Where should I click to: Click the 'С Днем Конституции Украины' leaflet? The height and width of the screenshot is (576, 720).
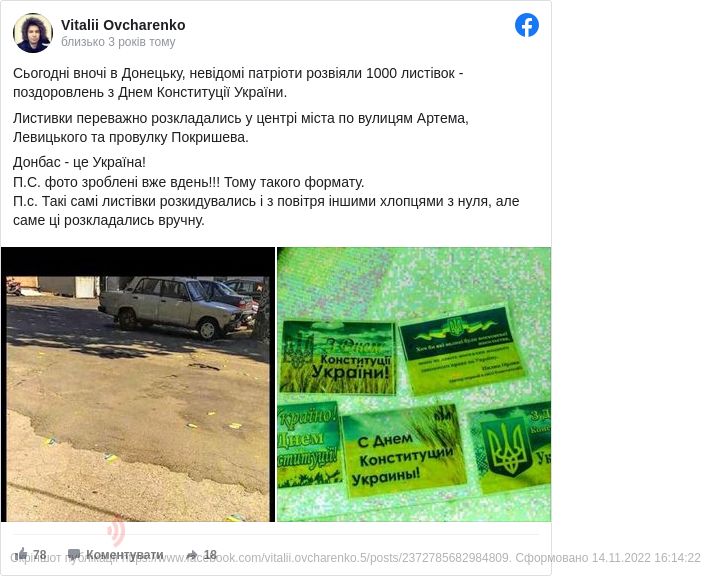tap(404, 452)
